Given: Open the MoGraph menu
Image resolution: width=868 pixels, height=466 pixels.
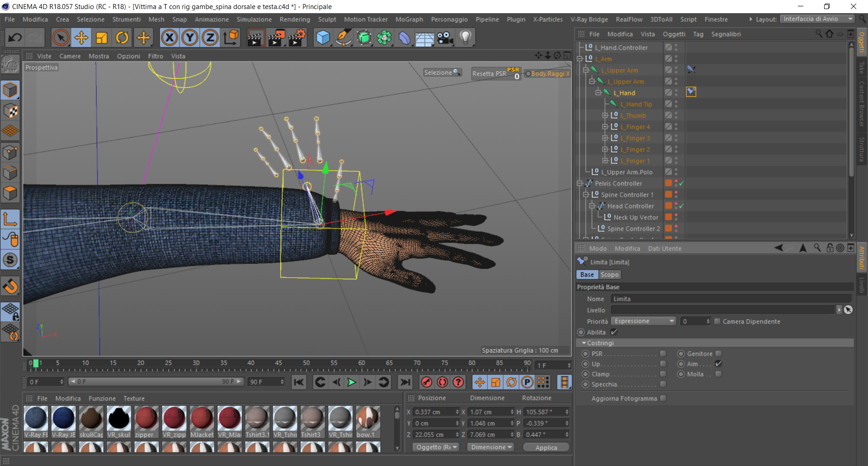Looking at the screenshot, I should pyautogui.click(x=409, y=19).
